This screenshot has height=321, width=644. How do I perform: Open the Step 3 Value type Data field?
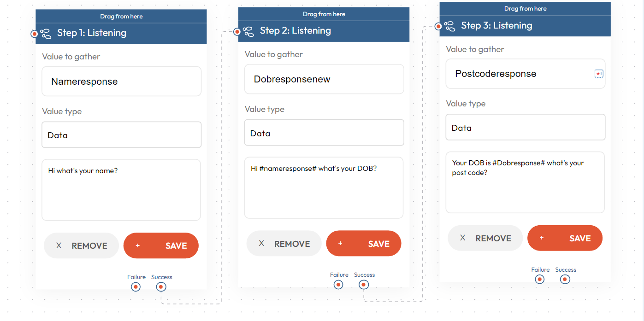pos(526,127)
